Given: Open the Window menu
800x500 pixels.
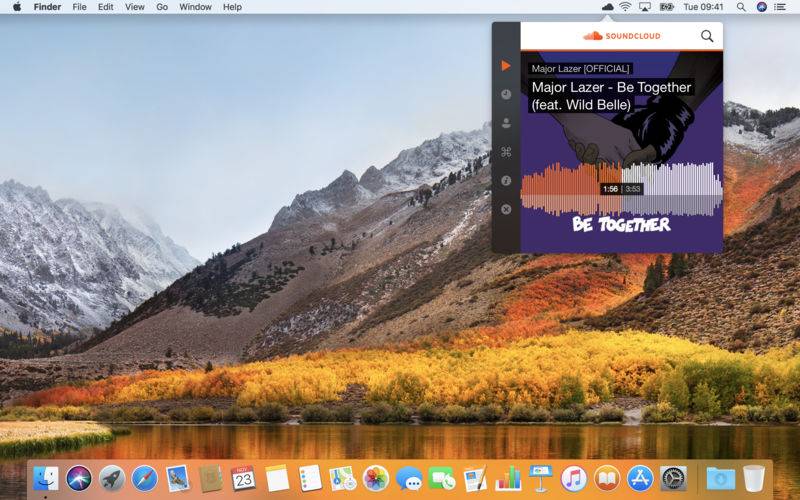Looking at the screenshot, I should (x=195, y=7).
